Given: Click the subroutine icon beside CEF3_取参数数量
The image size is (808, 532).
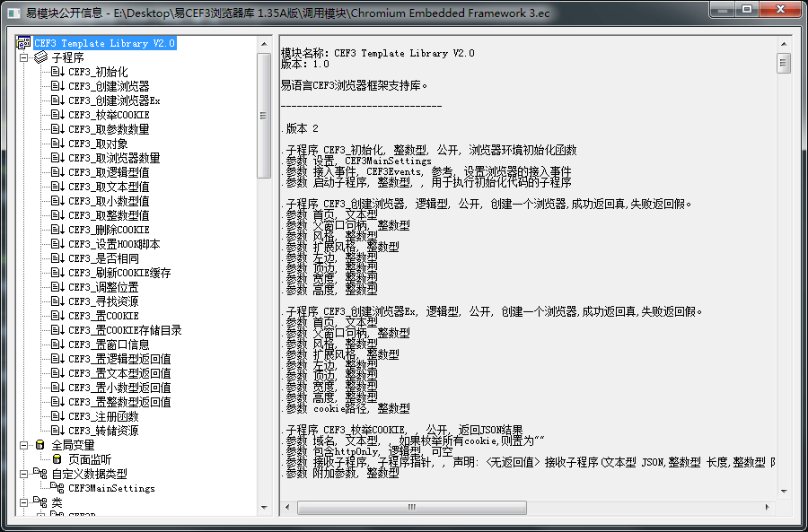Looking at the screenshot, I should (57, 129).
